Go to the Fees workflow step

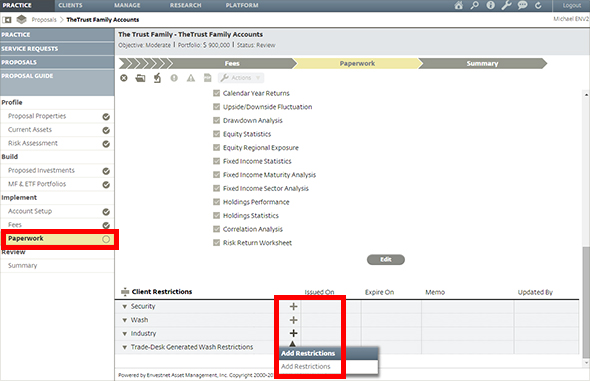click(232, 64)
